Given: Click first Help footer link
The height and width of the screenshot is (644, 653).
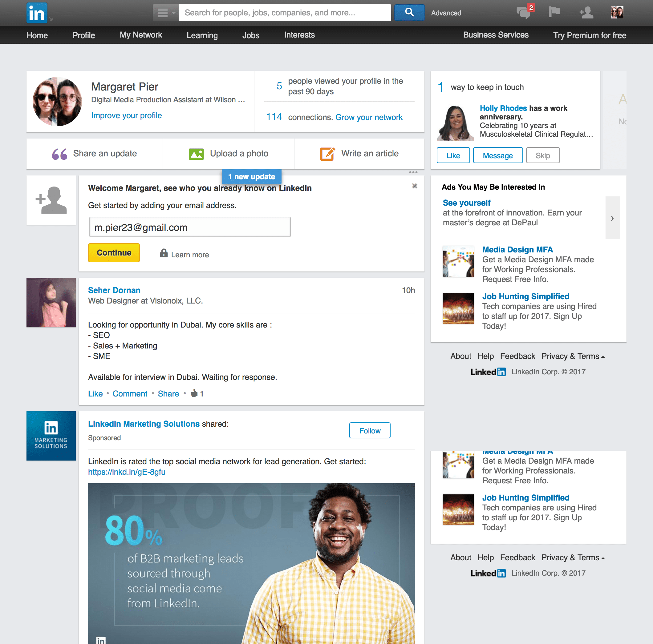Looking at the screenshot, I should (x=485, y=356).
